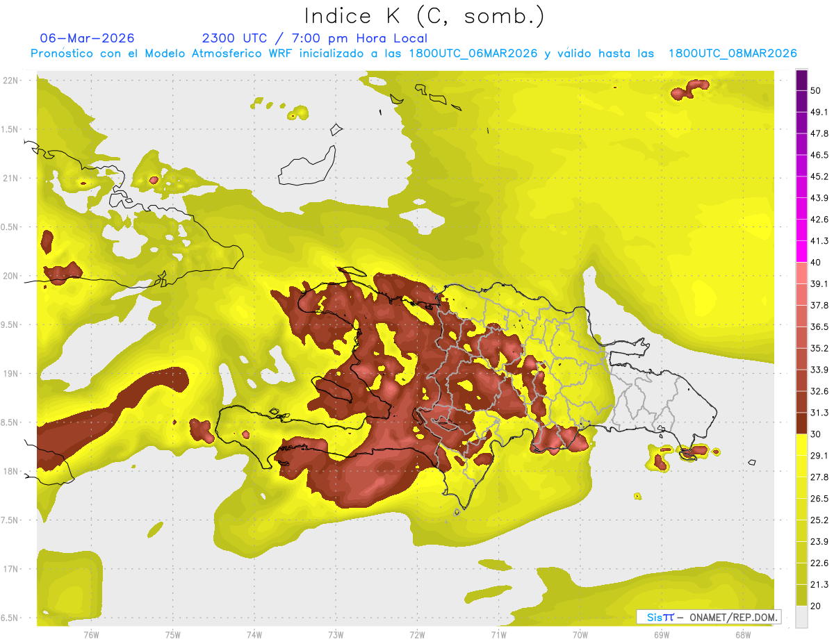Click the '21N' latitude label
The width and height of the screenshot is (834, 644).
click(12, 178)
